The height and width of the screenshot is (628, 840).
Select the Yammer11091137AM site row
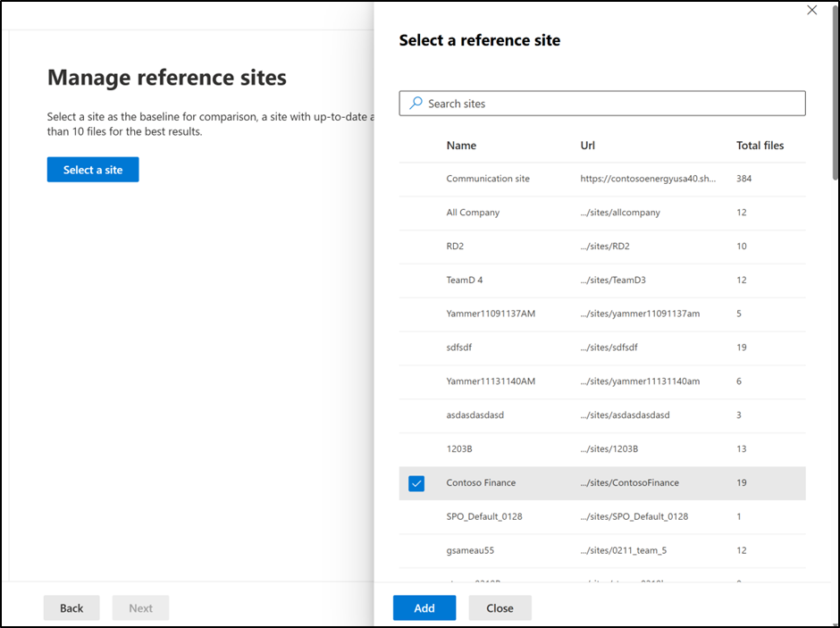(x=491, y=314)
